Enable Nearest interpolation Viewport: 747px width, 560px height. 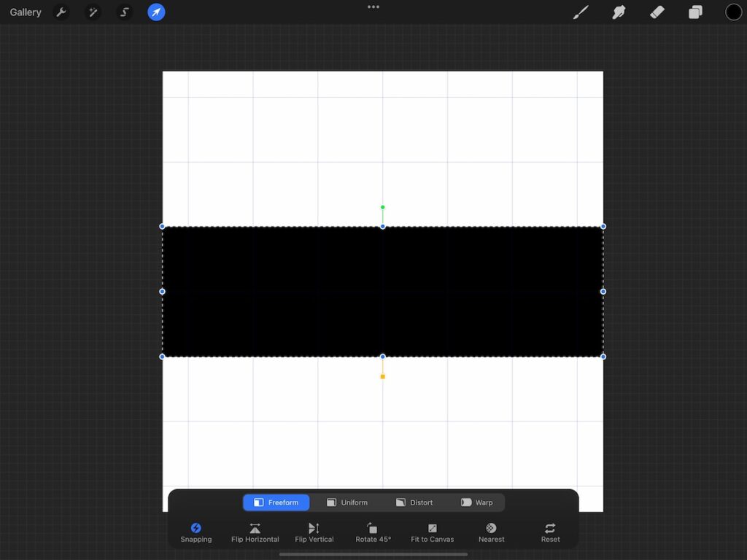[x=491, y=532]
